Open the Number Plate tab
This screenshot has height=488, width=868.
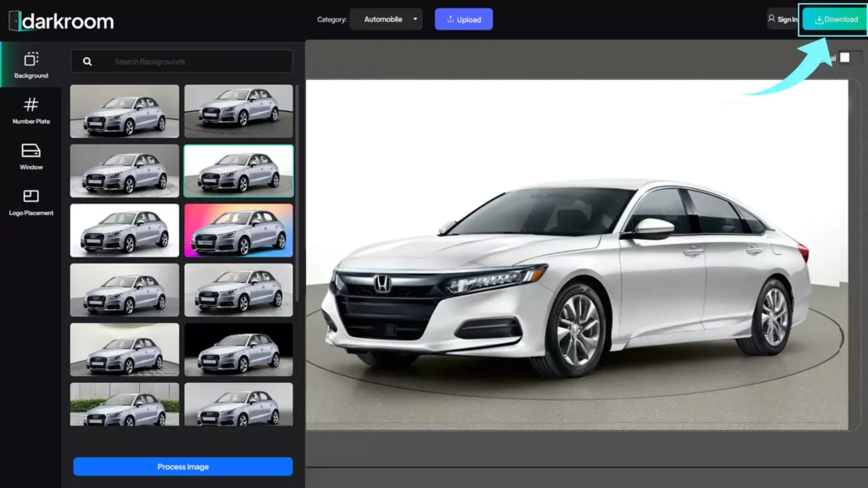(x=31, y=110)
